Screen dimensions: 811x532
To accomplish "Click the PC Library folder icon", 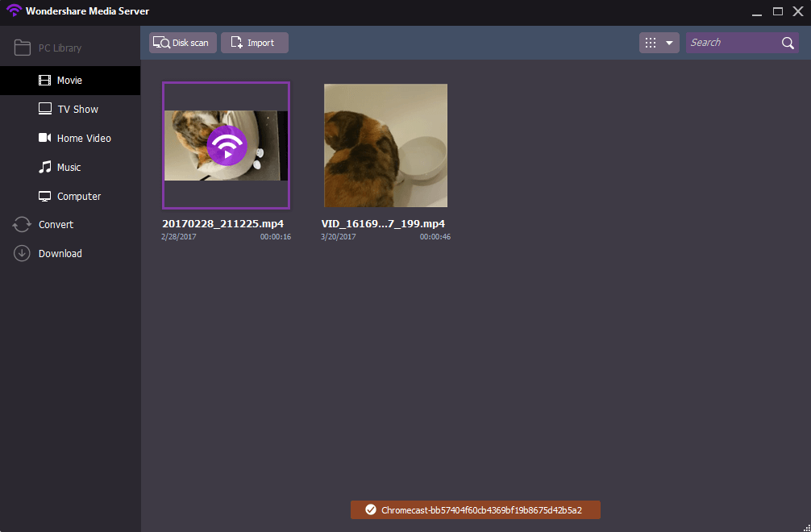I will 23,48.
